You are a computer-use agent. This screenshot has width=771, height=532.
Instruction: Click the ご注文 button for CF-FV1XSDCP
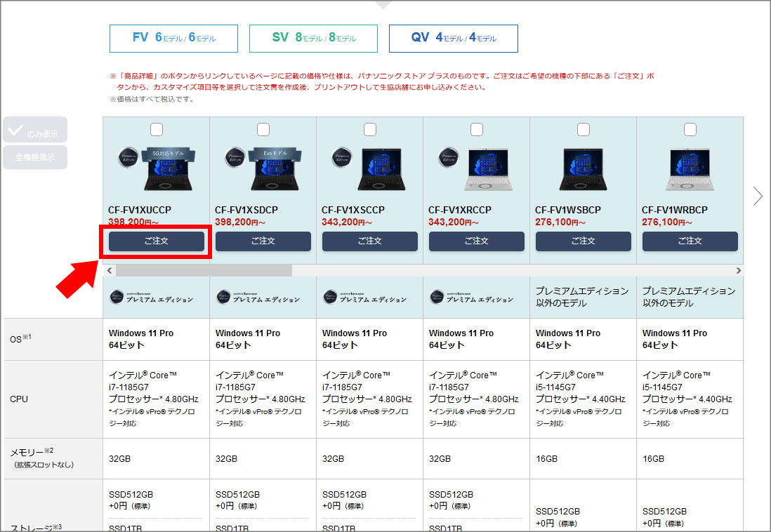[x=263, y=241]
